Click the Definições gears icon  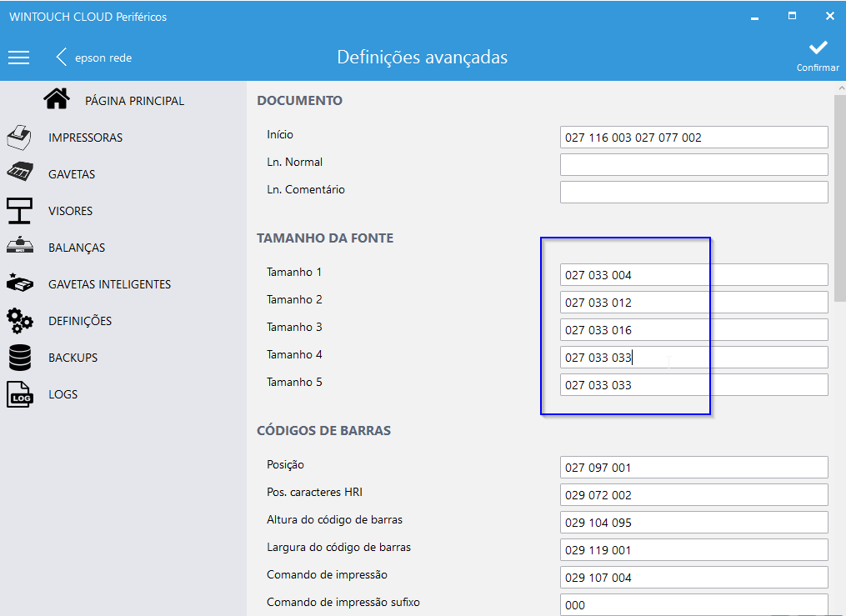(x=20, y=321)
